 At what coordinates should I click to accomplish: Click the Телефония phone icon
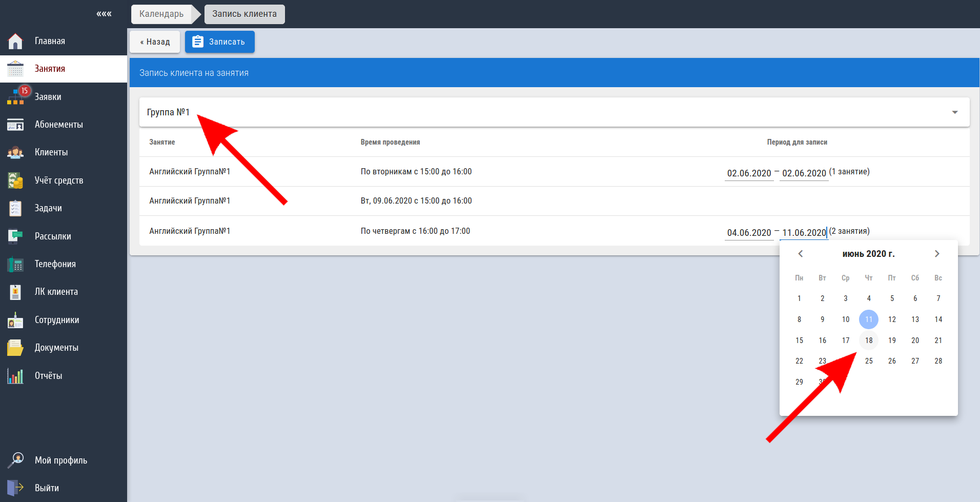(15, 264)
